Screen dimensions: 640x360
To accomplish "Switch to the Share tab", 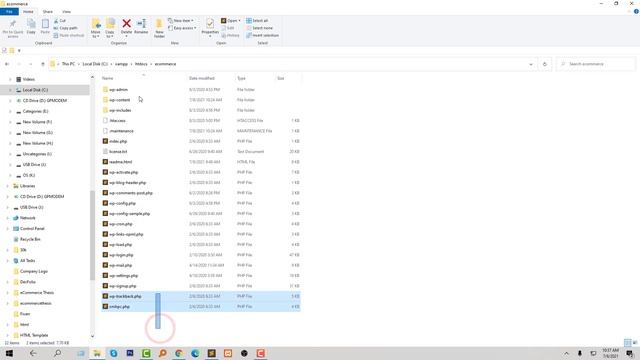I will tap(48, 12).
